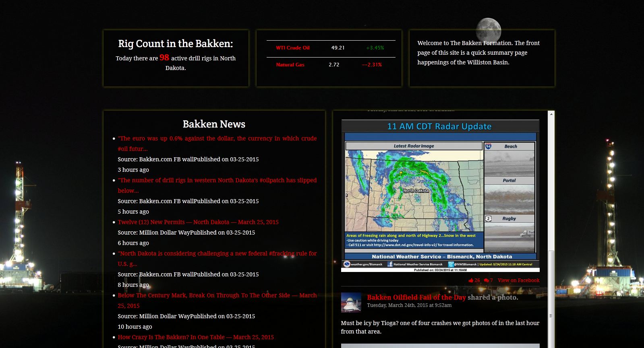Image resolution: width=644 pixels, height=348 pixels.
Task: Open Twelve (12) New Permits article
Action: [x=198, y=222]
